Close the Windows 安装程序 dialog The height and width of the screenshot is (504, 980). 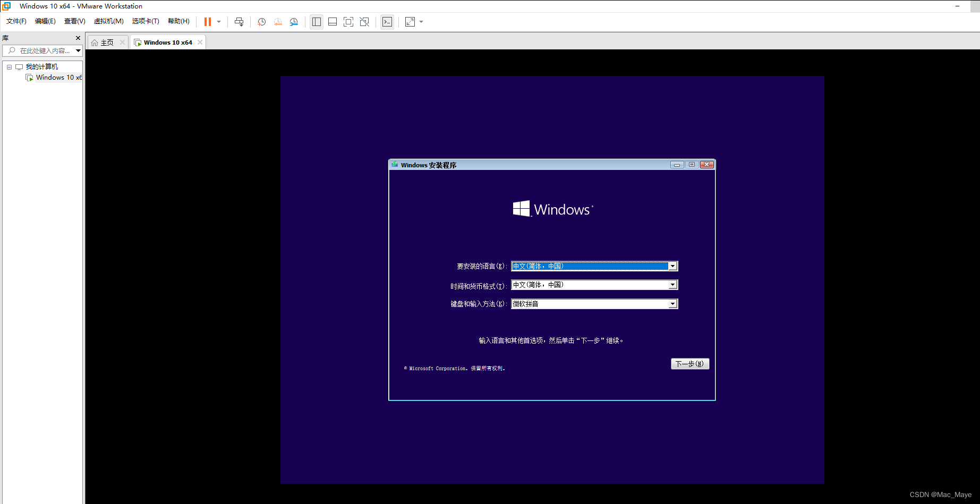click(x=706, y=165)
